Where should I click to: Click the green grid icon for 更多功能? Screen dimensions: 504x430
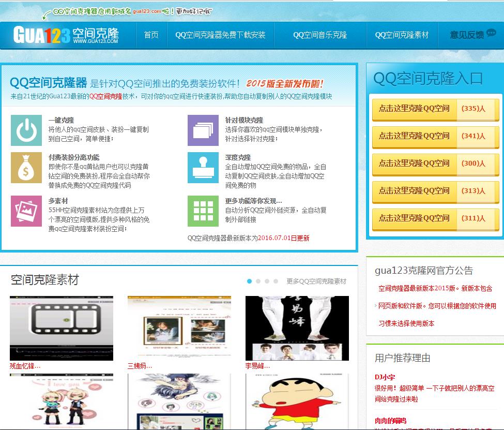(203, 211)
